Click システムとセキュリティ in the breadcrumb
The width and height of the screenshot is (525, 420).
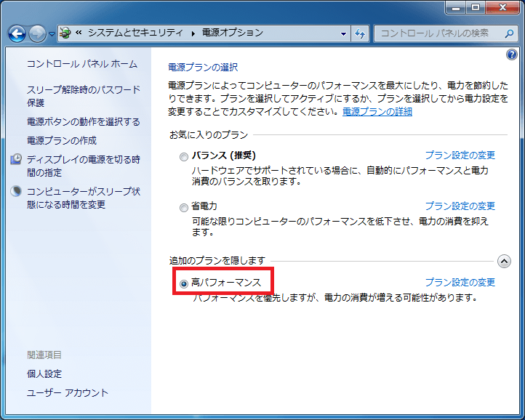(137, 33)
